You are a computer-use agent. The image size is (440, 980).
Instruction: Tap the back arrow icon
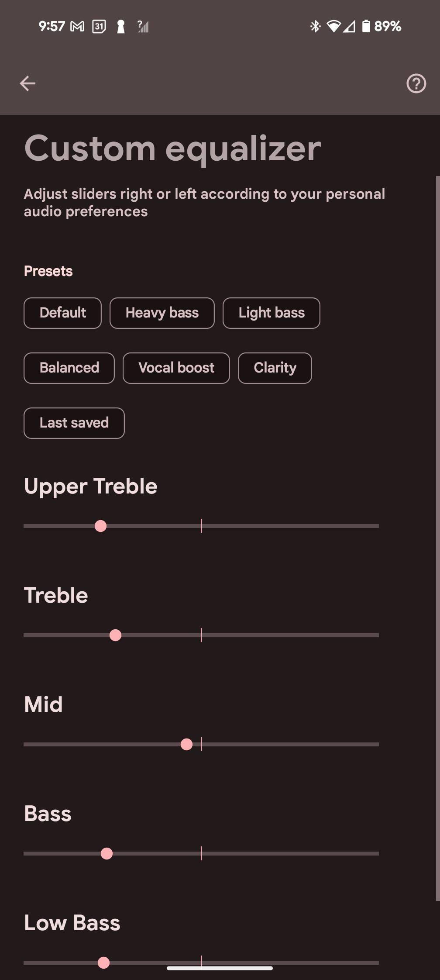tap(27, 83)
